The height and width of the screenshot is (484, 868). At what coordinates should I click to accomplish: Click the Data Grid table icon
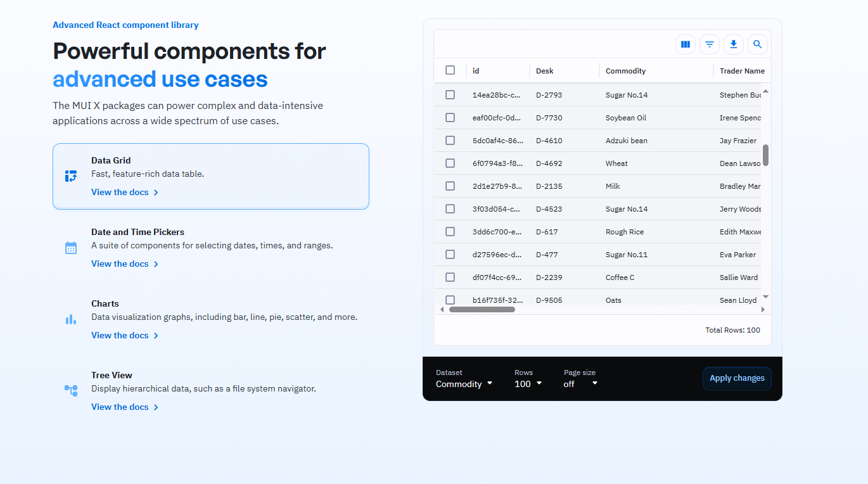(71, 176)
